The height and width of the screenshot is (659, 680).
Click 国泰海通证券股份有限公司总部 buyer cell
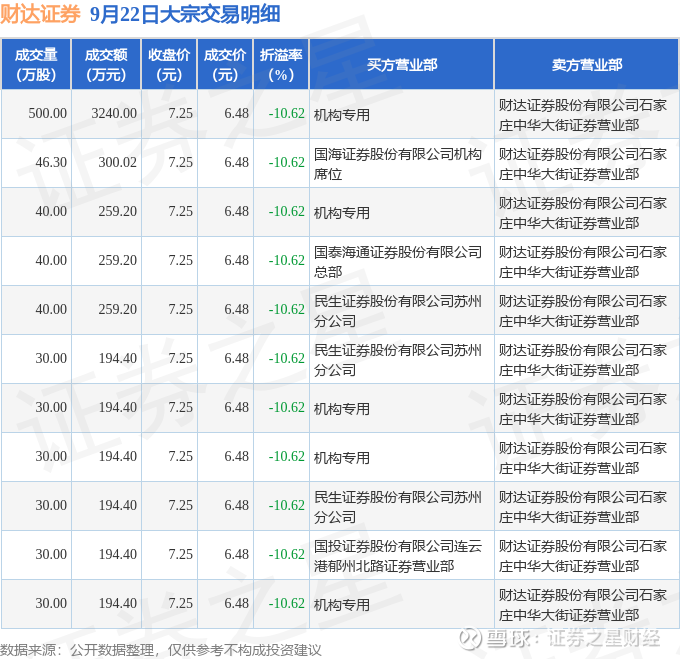(x=402, y=261)
